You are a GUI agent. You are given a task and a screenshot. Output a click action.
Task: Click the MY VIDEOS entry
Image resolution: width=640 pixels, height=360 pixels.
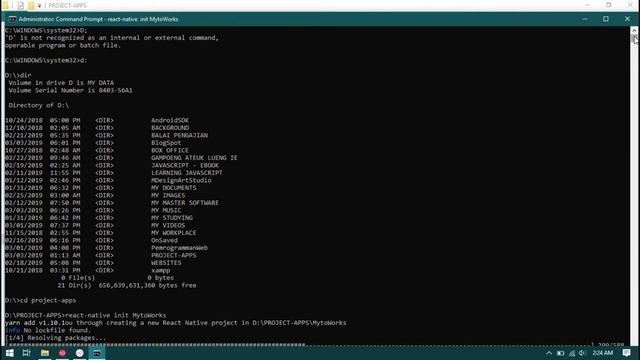click(168, 225)
